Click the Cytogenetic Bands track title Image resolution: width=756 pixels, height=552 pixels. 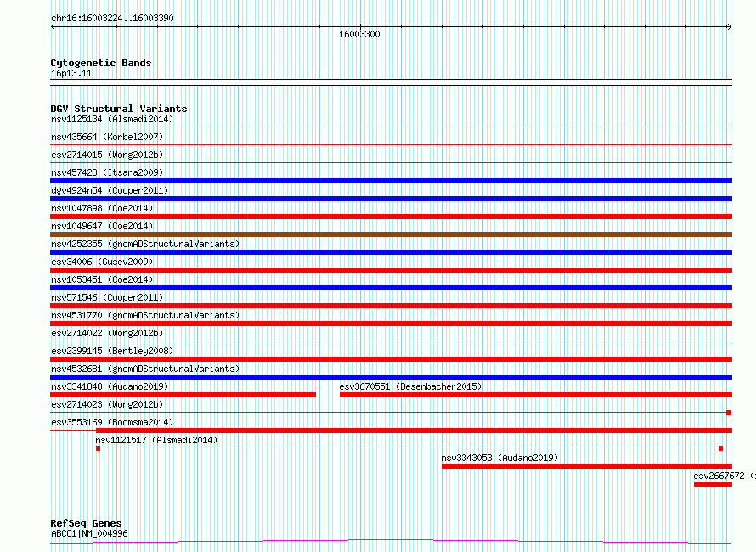(x=101, y=63)
